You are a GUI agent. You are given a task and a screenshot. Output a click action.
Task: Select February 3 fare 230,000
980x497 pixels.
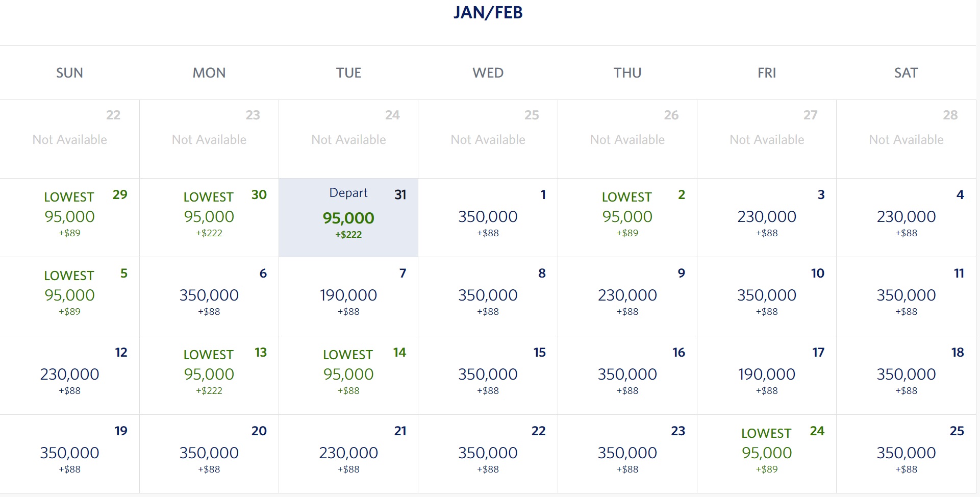click(x=767, y=217)
